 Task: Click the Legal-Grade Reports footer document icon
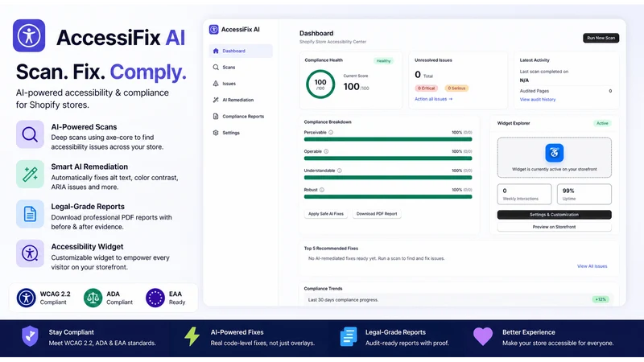pyautogui.click(x=349, y=336)
